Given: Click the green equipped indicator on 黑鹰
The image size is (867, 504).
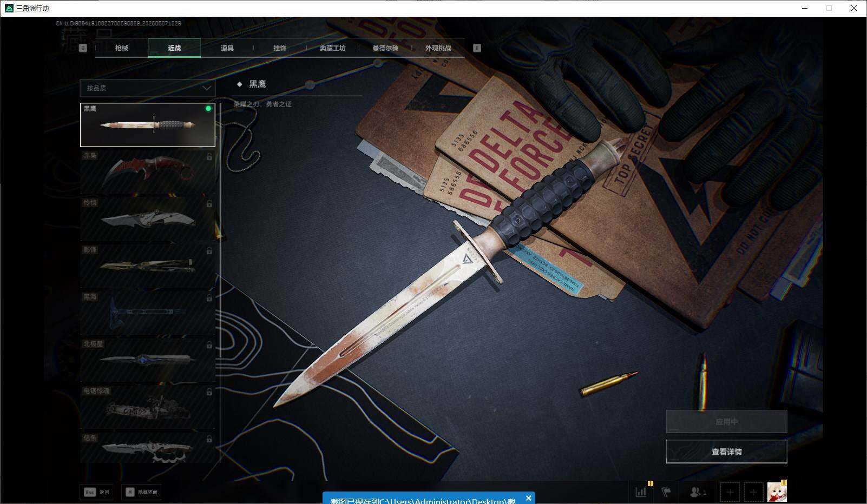Looking at the screenshot, I should [208, 109].
